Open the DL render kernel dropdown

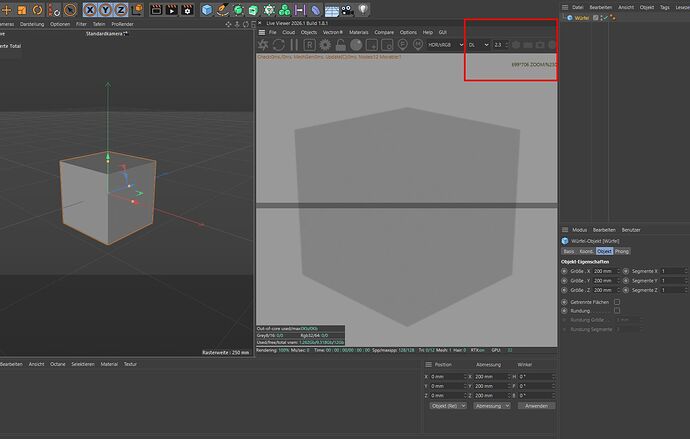pos(478,45)
